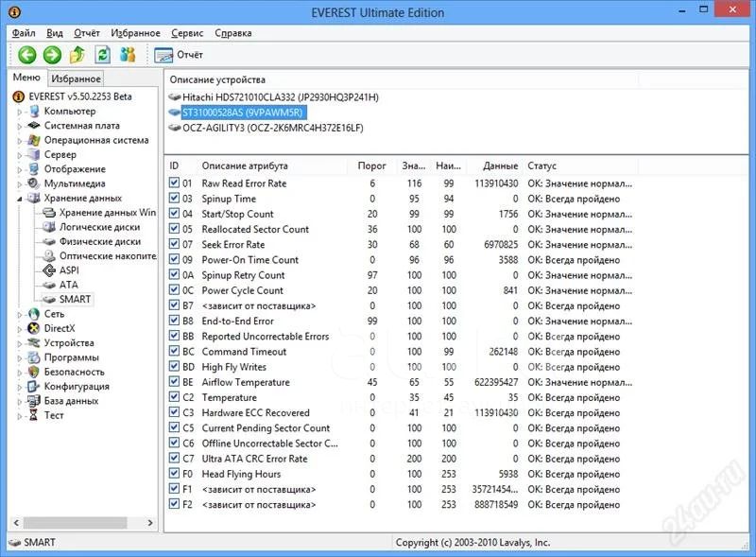Open the Файл menu
Viewport: 756px width, 557px height.
[x=24, y=33]
